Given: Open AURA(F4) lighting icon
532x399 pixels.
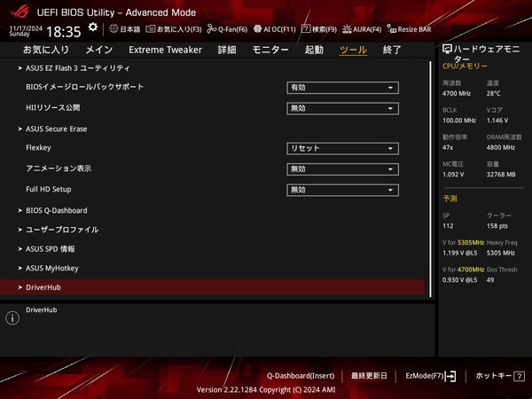Looking at the screenshot, I should pos(347,29).
